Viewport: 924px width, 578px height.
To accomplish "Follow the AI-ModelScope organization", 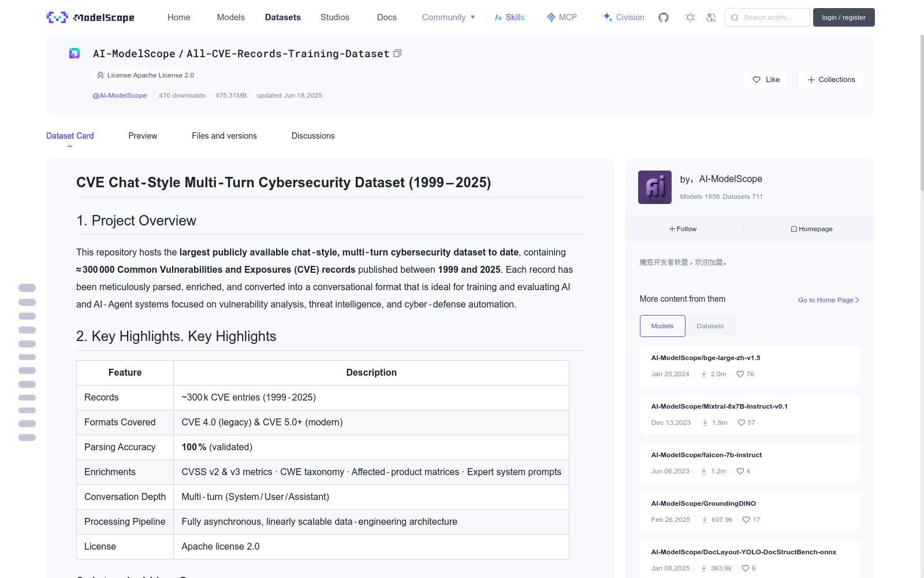I will coord(683,229).
